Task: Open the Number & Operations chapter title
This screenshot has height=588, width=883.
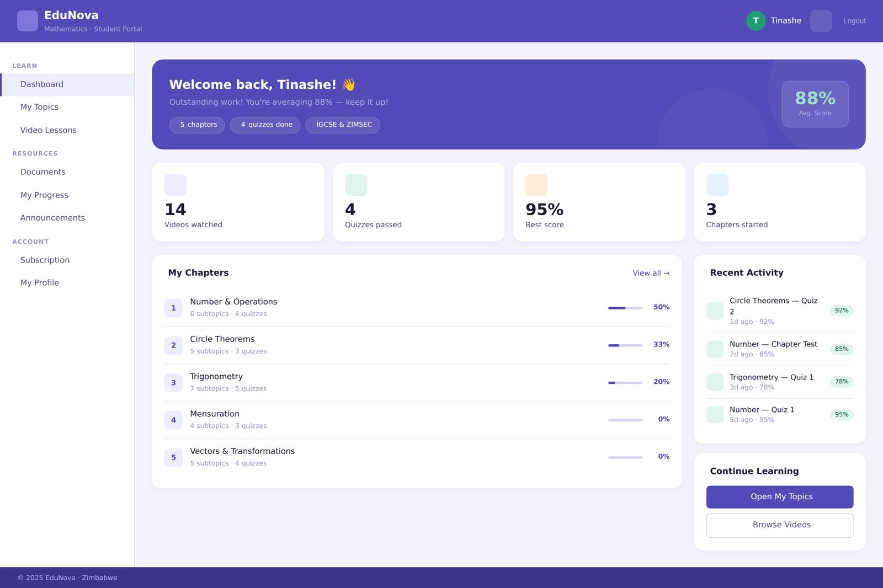Action: (x=233, y=302)
